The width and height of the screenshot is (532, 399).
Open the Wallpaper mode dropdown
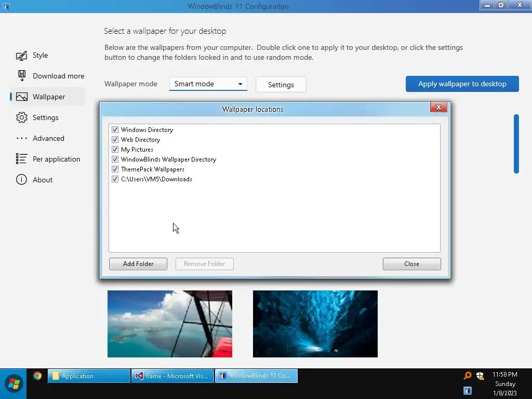208,84
